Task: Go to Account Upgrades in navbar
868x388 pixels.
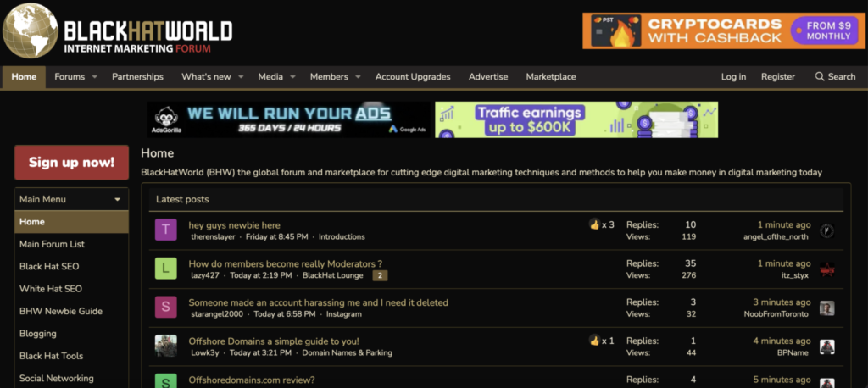Action: (413, 76)
